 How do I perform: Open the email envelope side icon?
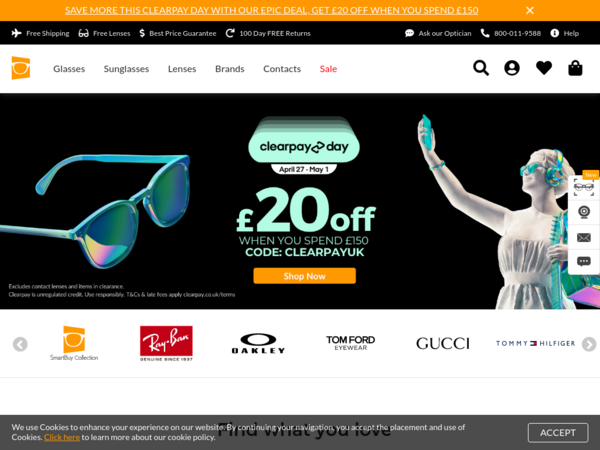(584, 238)
